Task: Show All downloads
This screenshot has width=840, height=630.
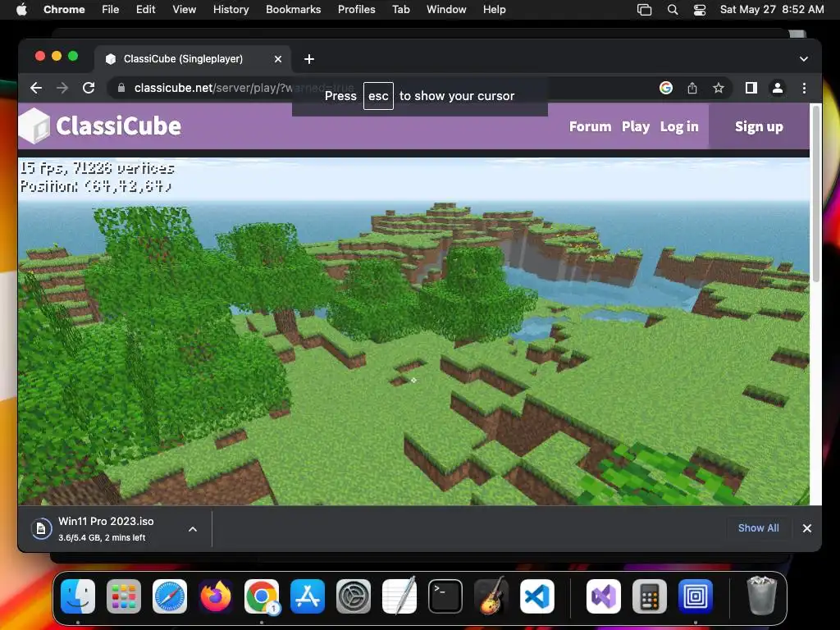Action: [x=759, y=527]
